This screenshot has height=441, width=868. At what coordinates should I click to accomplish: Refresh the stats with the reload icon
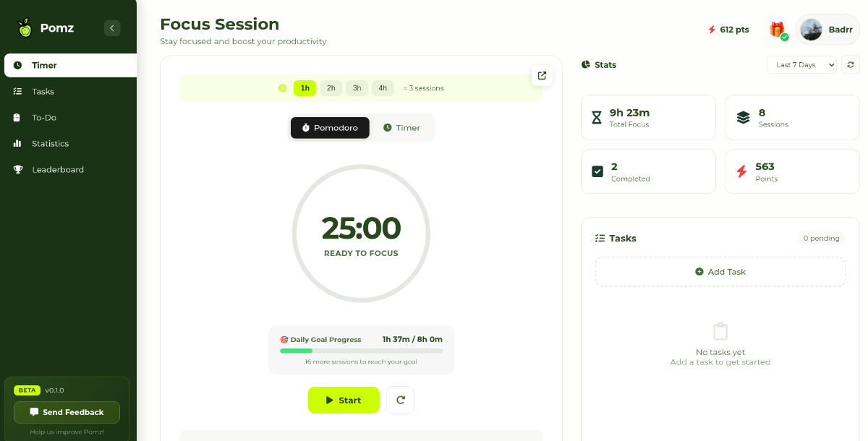(851, 65)
